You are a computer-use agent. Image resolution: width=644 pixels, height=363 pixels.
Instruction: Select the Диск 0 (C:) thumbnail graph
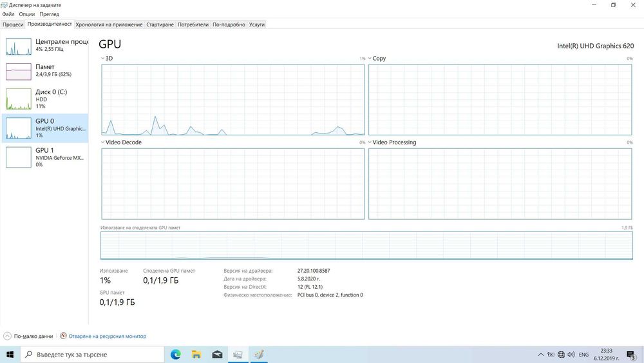click(19, 99)
